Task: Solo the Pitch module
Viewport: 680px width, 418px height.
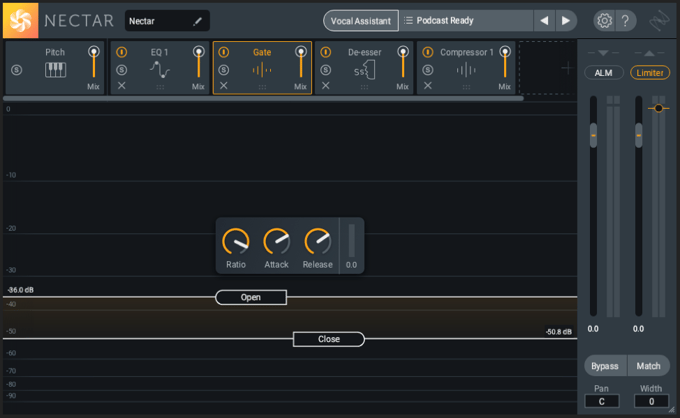Action: [16, 70]
